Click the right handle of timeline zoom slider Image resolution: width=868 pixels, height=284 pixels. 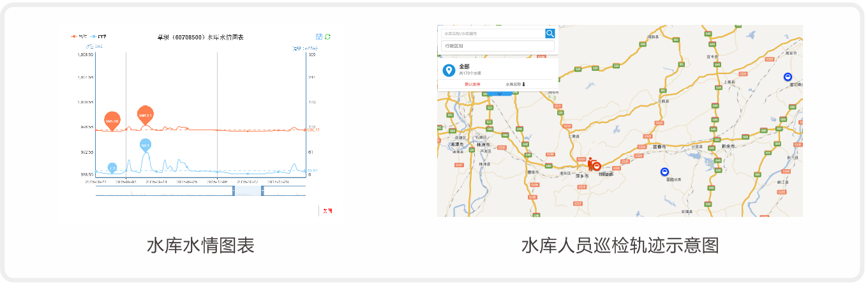pyautogui.click(x=262, y=191)
